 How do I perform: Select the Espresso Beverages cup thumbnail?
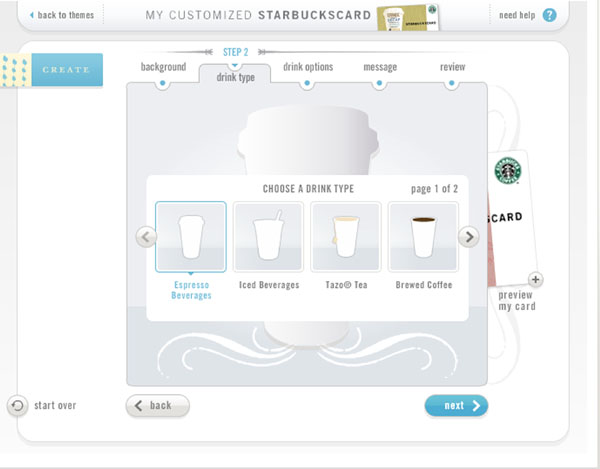[191, 237]
